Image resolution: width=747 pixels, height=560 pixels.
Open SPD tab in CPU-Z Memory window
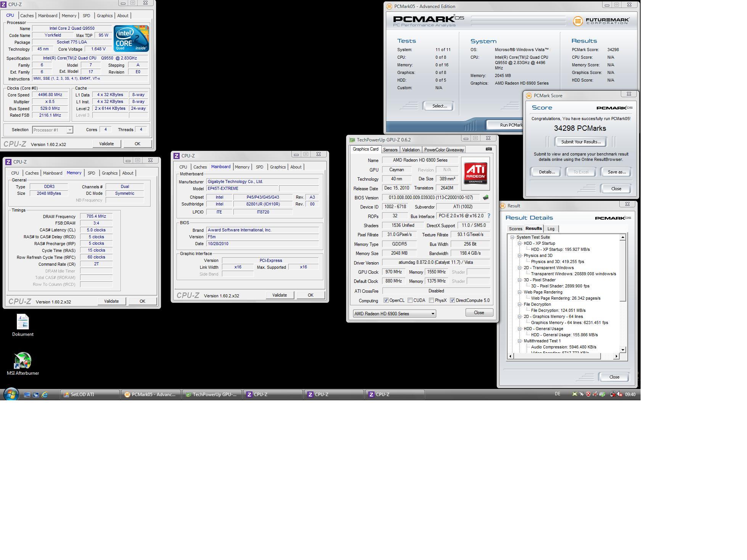91,173
